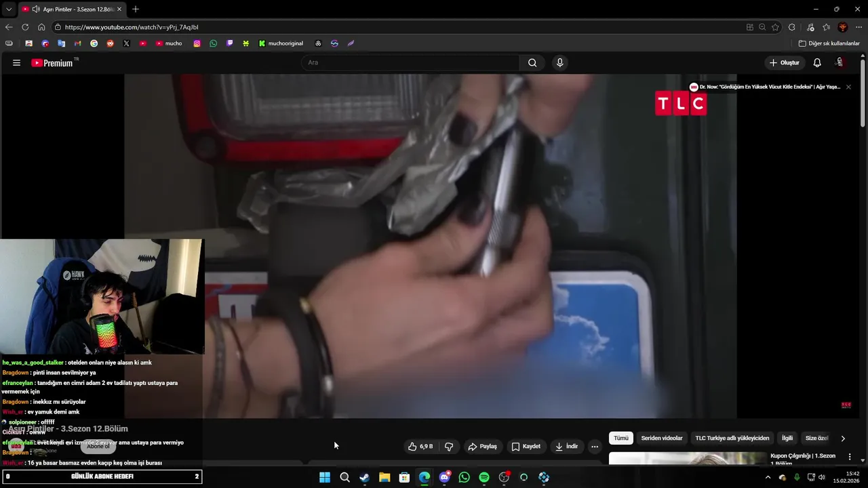Open the mucho YouTube bookmark
This screenshot has height=488, width=868.
169,43
